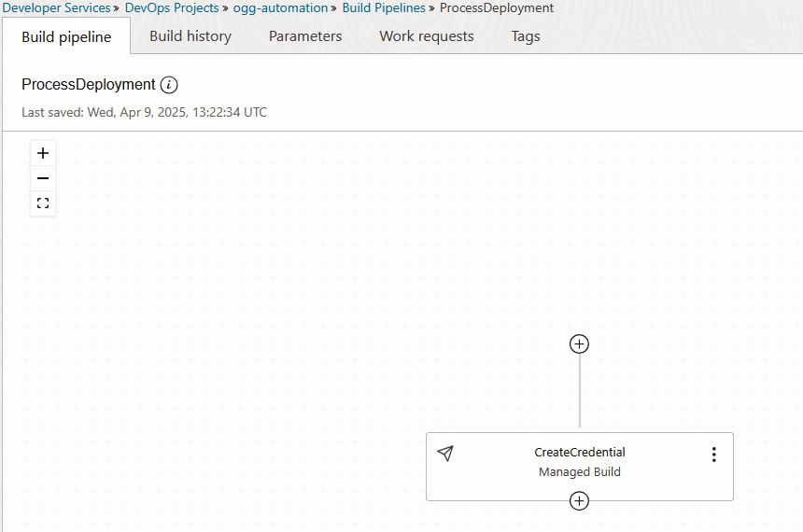Screen dimensions: 803x532
Task: Zoom out of the pipeline canvas
Action: click(43, 178)
